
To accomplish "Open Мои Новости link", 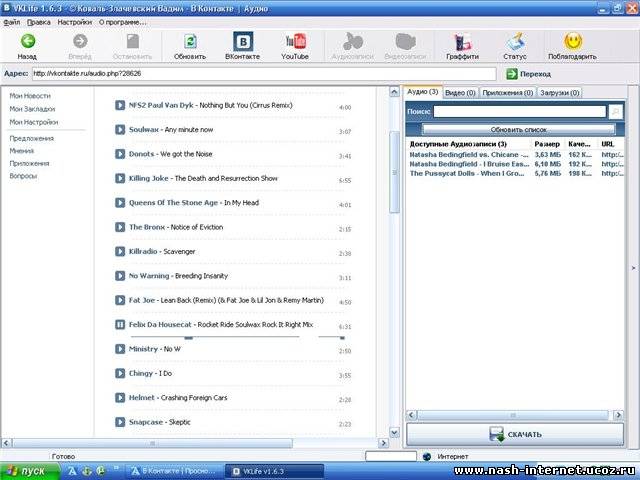I will tap(30, 96).
